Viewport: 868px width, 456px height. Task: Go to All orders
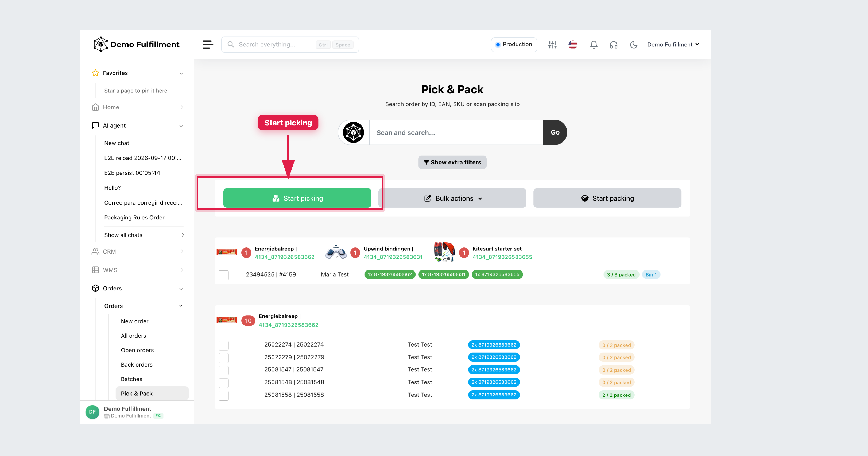(133, 336)
